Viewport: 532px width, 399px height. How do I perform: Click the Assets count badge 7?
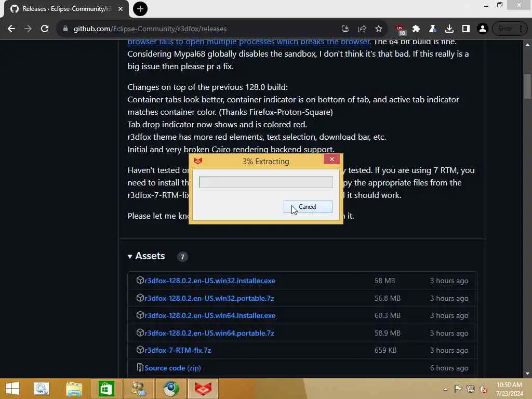click(182, 257)
